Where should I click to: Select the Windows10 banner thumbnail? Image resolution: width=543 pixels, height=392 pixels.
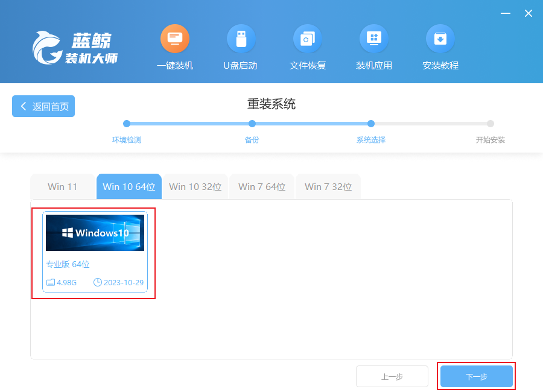pyautogui.click(x=95, y=232)
